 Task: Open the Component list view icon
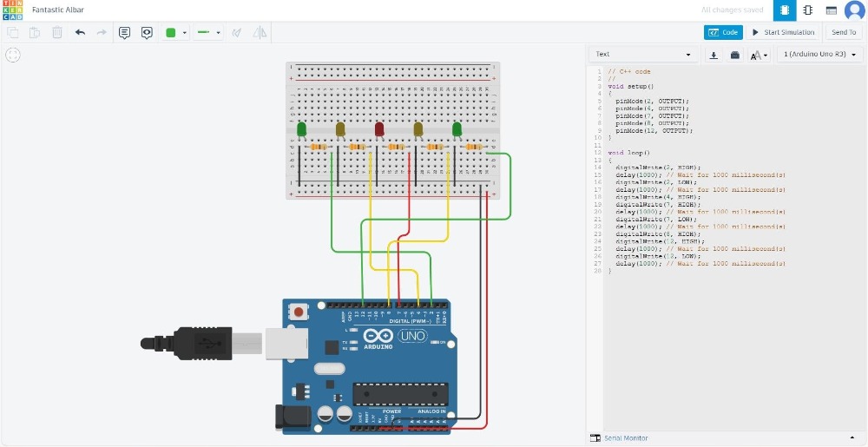point(831,10)
